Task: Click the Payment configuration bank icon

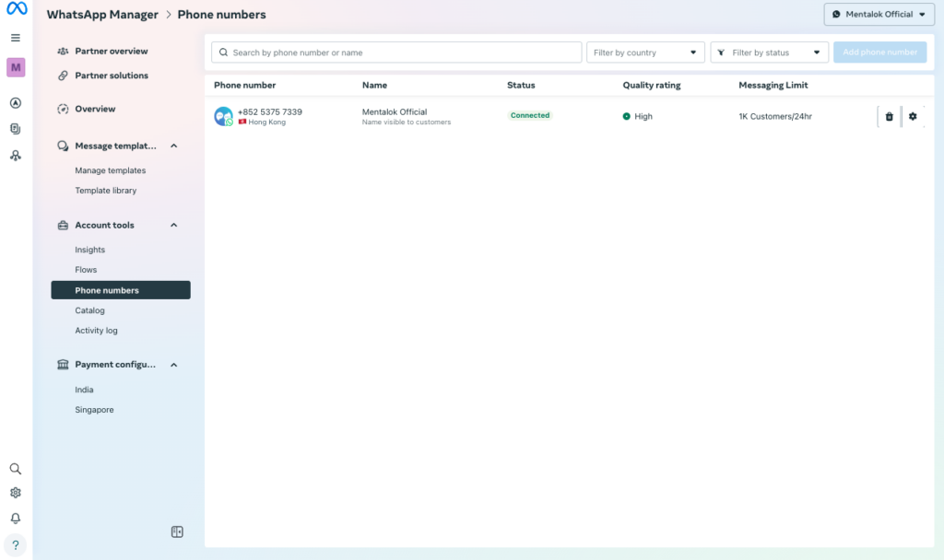Action: 63,365
